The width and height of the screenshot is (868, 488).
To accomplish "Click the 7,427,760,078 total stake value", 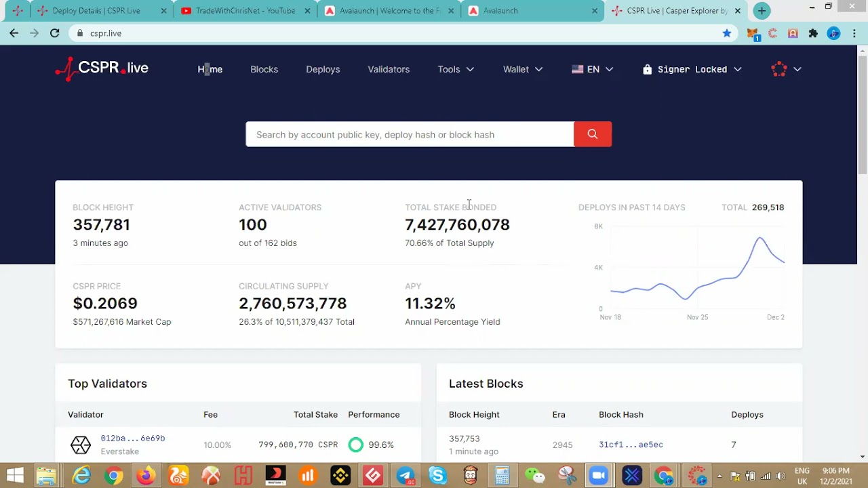I will point(457,224).
